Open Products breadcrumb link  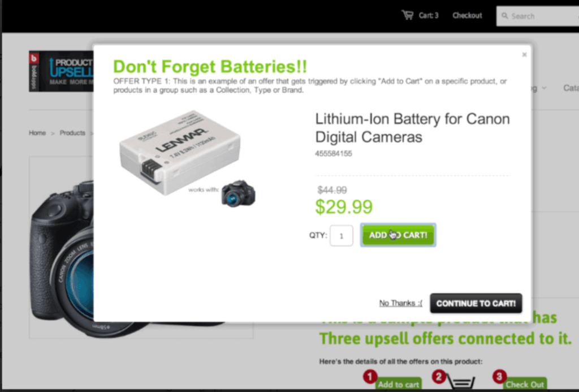click(x=72, y=132)
